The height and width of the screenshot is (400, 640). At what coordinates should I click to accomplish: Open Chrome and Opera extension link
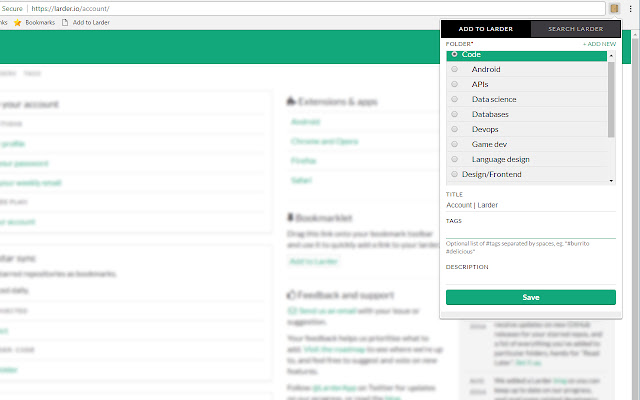[x=324, y=141]
